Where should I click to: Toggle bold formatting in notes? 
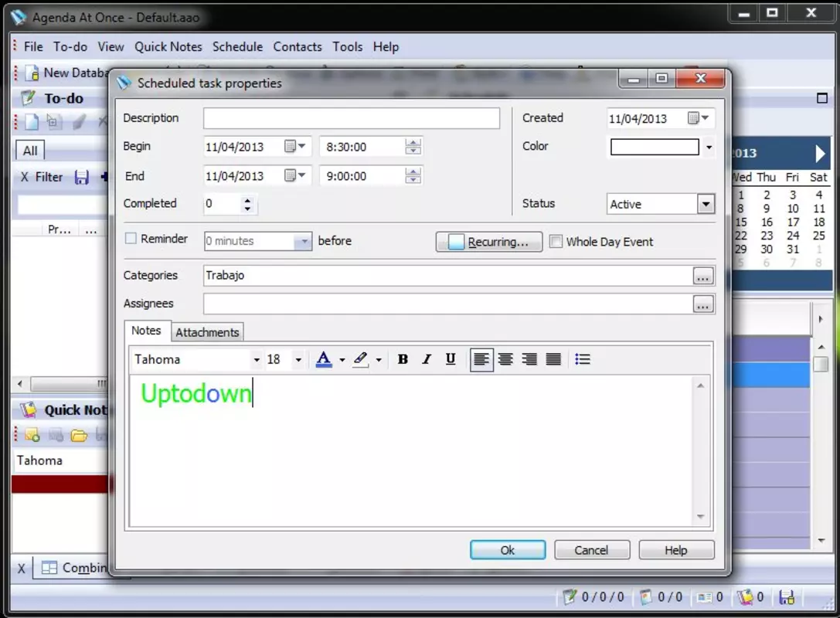coord(403,359)
